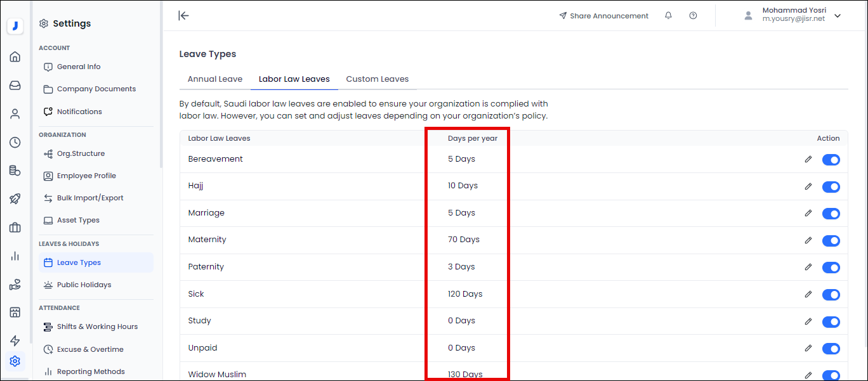Click the Share Announcement button
Viewport: 868px width, 381px height.
(x=603, y=16)
